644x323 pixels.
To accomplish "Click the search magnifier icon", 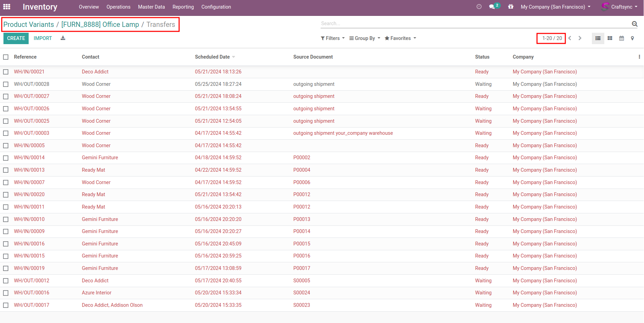I will 634,24.
